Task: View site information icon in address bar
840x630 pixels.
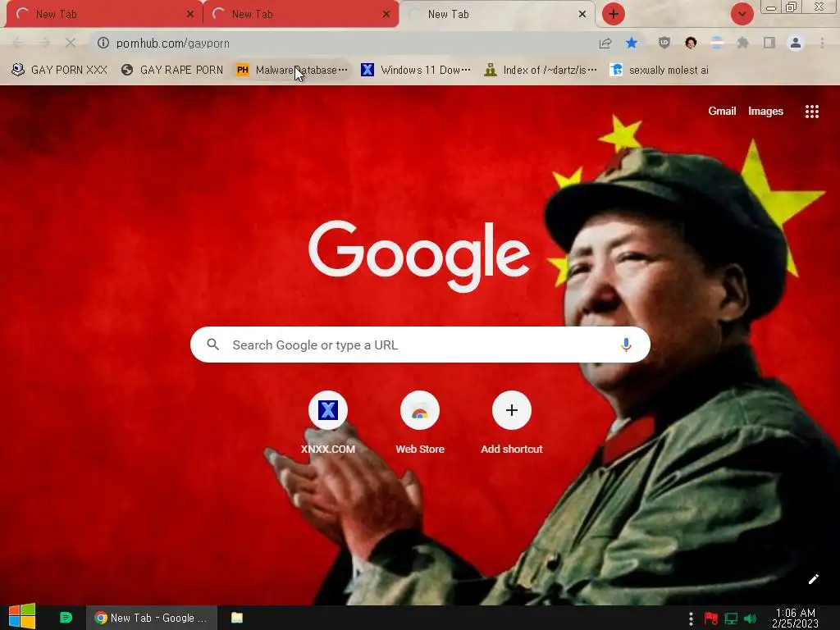Action: (x=103, y=43)
